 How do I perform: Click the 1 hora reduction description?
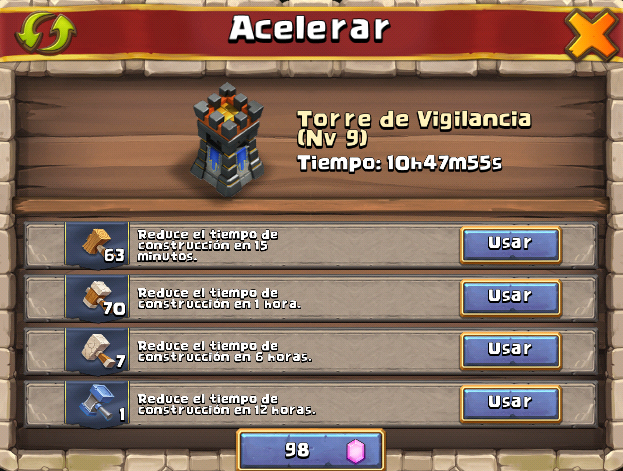(x=219, y=298)
